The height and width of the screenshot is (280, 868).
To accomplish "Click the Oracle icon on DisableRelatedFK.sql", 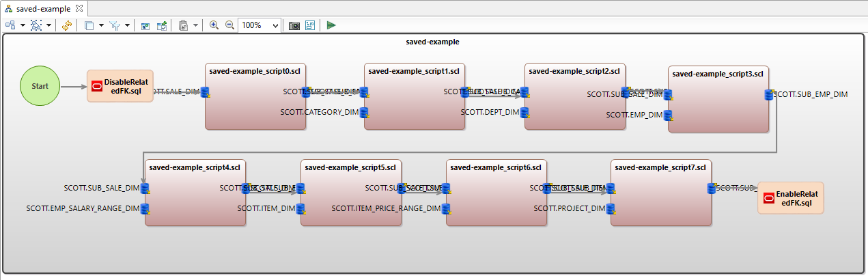I will (x=96, y=86).
